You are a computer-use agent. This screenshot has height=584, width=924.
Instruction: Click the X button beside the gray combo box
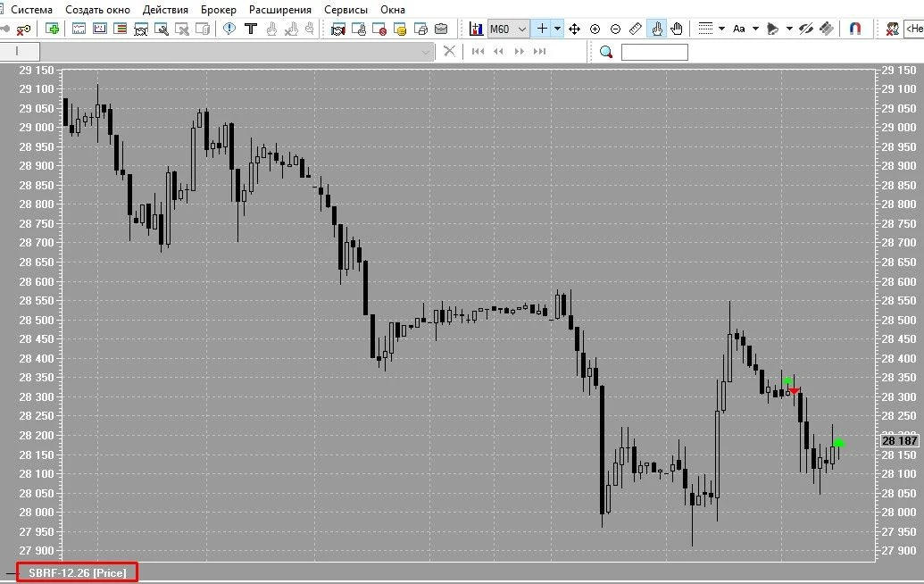click(x=449, y=51)
